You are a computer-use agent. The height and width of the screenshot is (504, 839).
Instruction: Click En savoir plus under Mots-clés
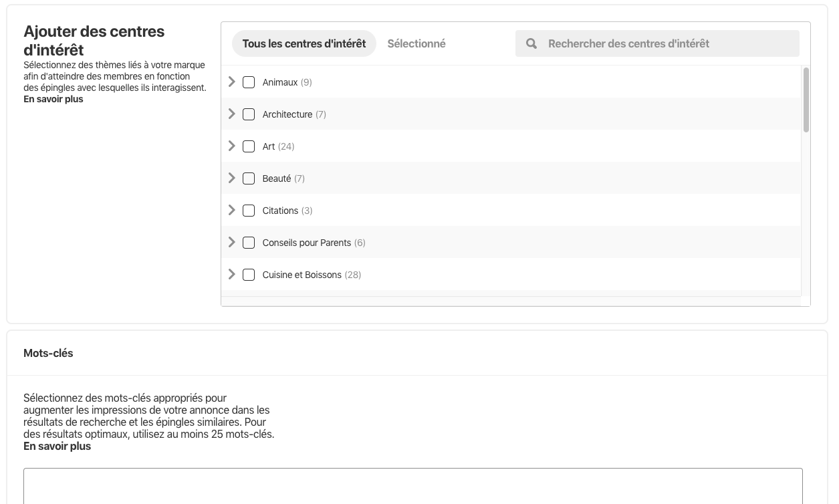click(x=57, y=446)
